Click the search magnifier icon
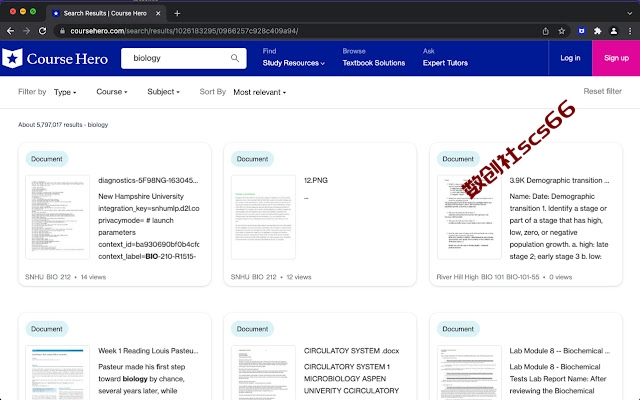Viewport: 640px width, 400px height. click(235, 58)
